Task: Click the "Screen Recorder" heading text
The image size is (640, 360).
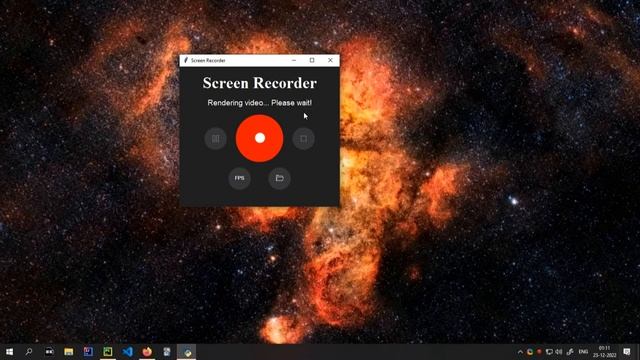Action: 260,83
